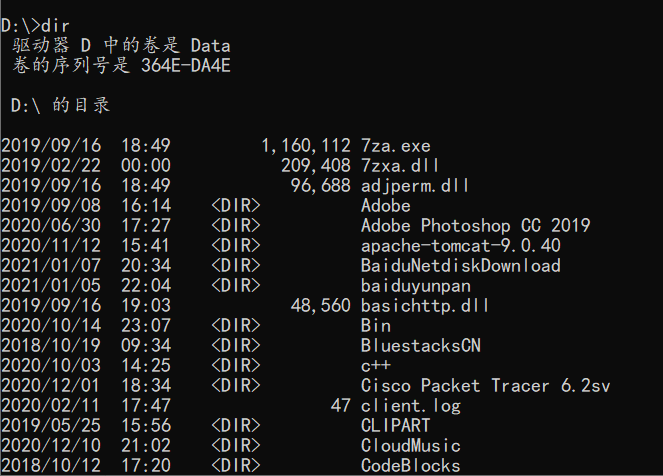This screenshot has height=476, width=663.
Task: Click the BluestacksCN folder name
Action: [421, 345]
